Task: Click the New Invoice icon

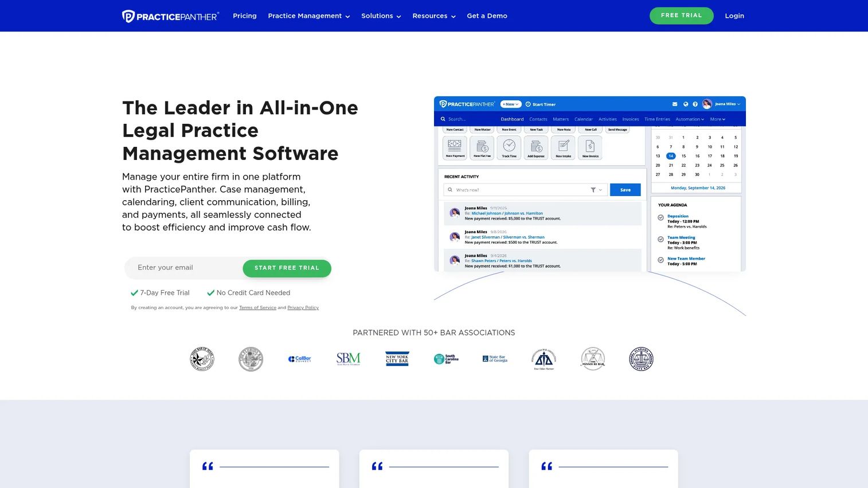Action: click(x=590, y=148)
